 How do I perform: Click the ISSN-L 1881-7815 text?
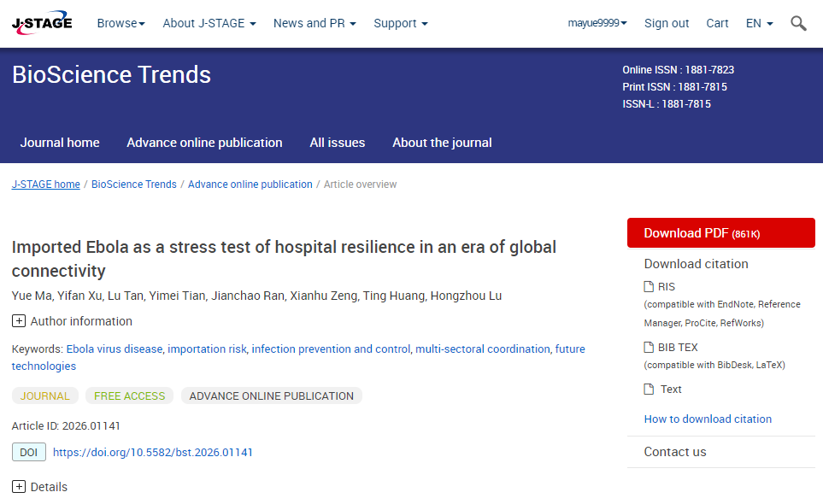click(x=667, y=104)
